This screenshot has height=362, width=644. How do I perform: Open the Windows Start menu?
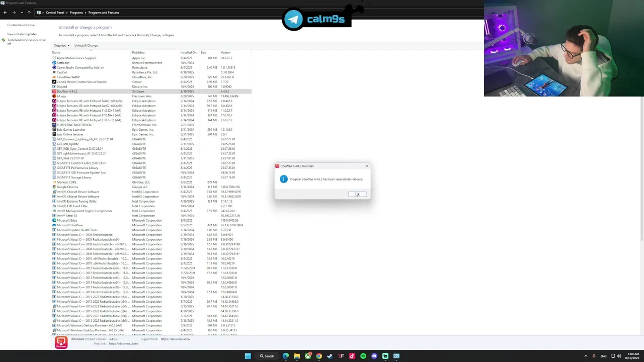(x=248, y=356)
